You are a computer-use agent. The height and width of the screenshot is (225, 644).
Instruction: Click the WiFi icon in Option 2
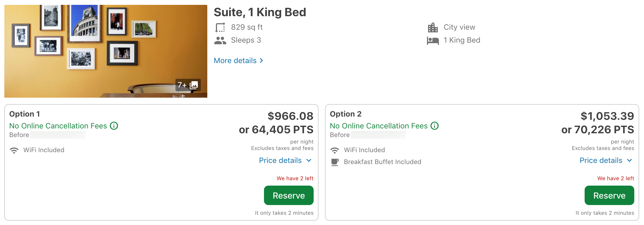point(335,150)
